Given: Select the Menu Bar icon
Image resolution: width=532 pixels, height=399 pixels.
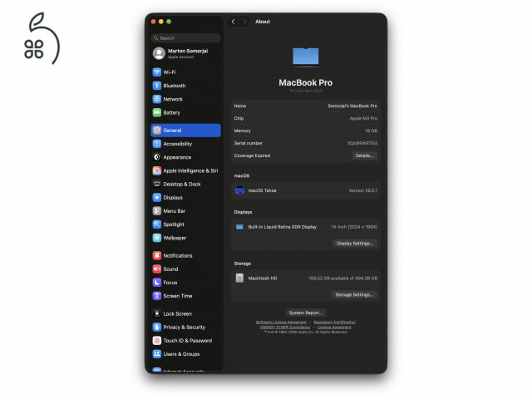Looking at the screenshot, I should coord(157,210).
